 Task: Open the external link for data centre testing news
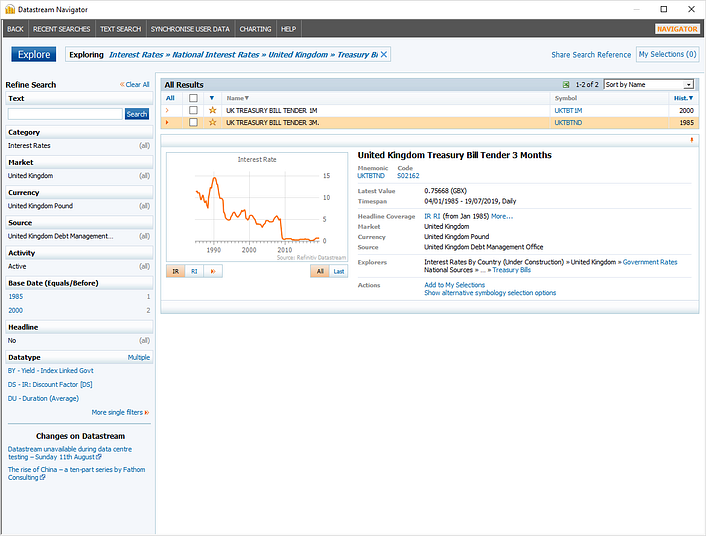coord(99,457)
